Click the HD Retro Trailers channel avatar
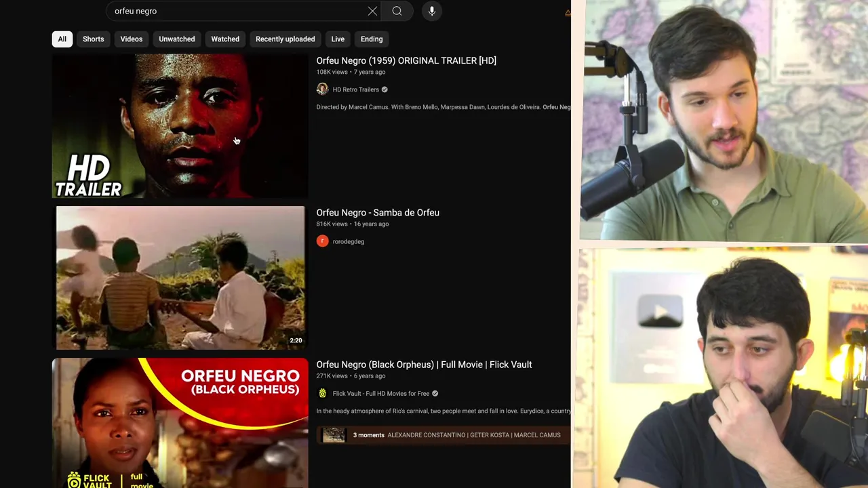868x488 pixels. tap(322, 89)
